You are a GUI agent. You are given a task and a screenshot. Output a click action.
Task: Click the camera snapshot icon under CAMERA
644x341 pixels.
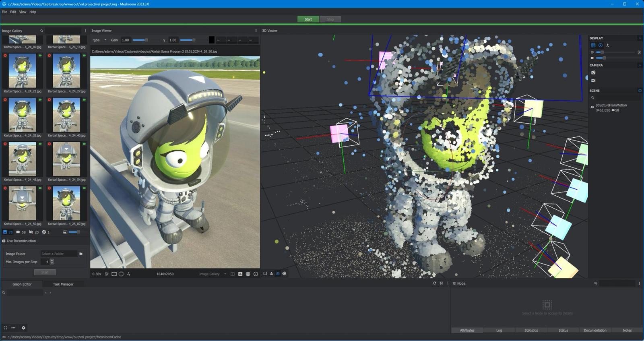[x=593, y=72]
